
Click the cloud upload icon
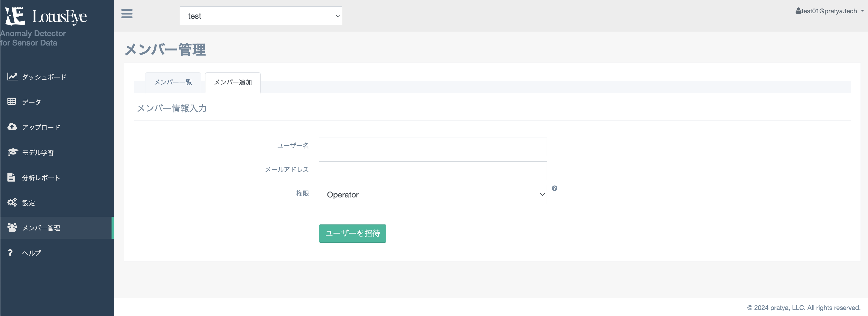tap(12, 127)
